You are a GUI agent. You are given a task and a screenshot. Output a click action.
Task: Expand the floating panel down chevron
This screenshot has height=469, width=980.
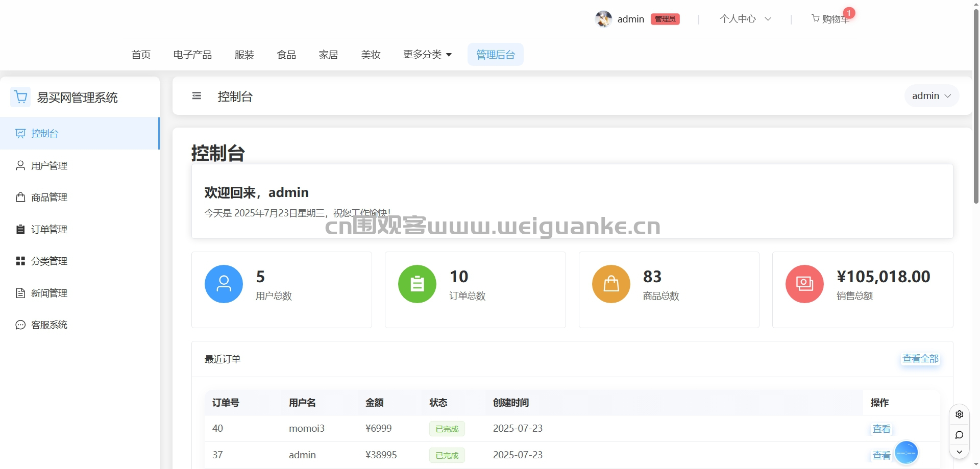[960, 452]
